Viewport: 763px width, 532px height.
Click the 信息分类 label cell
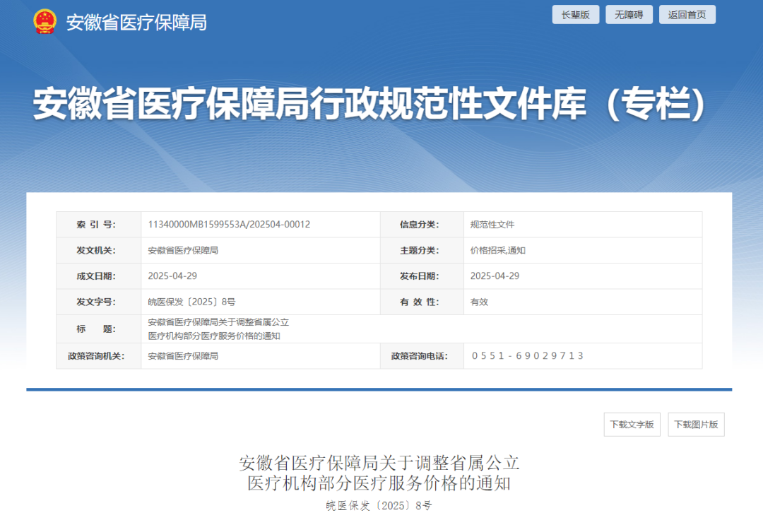pyautogui.click(x=422, y=225)
